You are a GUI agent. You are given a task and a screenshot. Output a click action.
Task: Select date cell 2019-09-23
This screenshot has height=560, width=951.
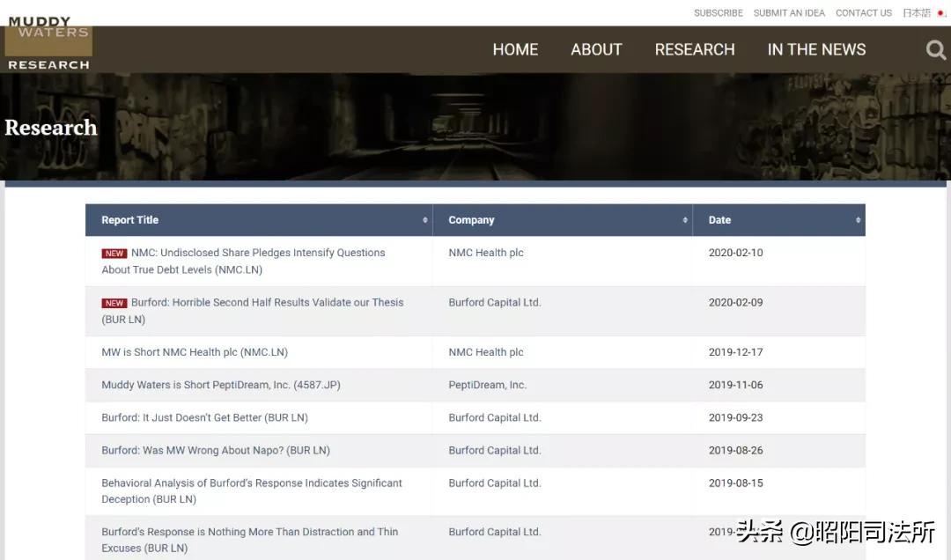735,417
